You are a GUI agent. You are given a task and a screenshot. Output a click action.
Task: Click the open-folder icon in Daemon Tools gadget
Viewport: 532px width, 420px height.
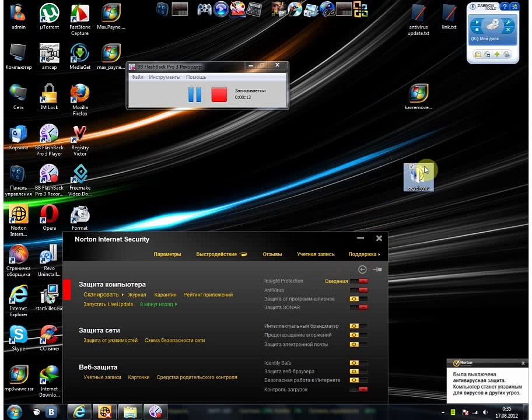tap(478, 54)
